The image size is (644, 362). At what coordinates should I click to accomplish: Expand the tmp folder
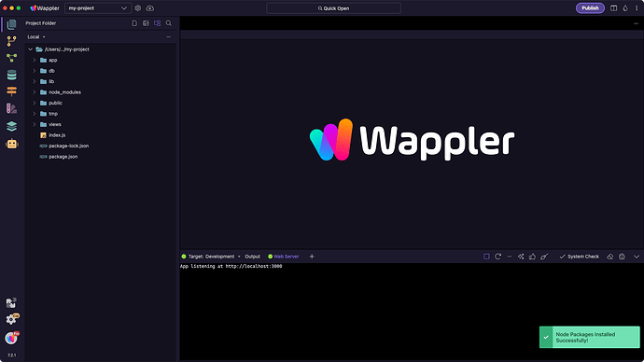35,114
